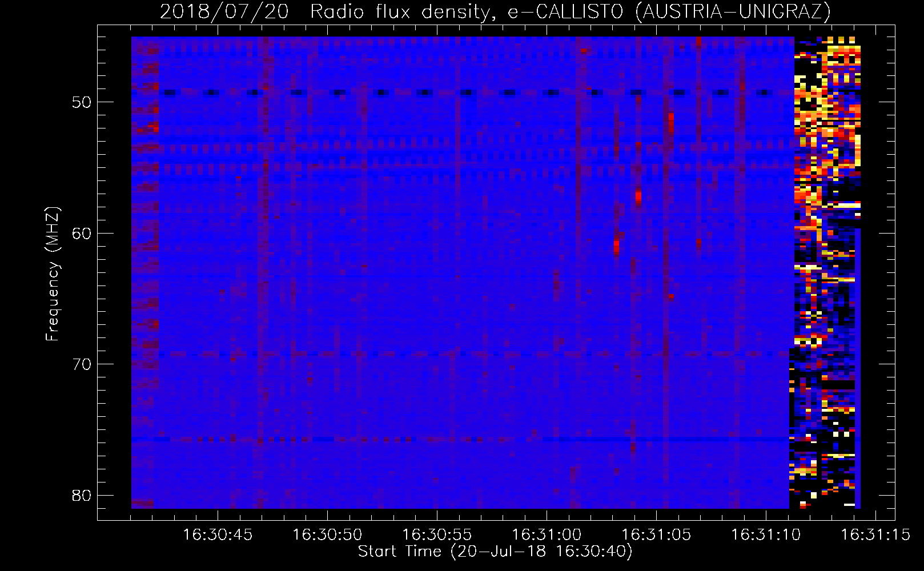Image resolution: width=924 pixels, height=571 pixels.
Task: Click the 16:30:55 time tick label
Action: point(437,535)
